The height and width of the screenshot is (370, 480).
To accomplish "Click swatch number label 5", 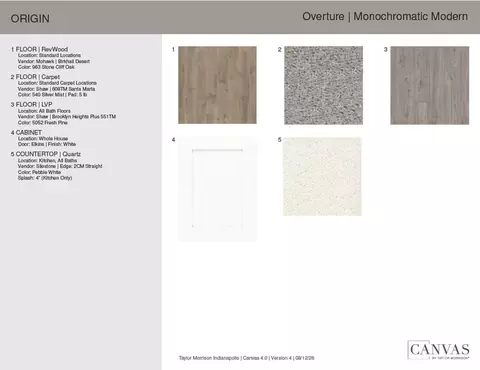I will click(280, 140).
